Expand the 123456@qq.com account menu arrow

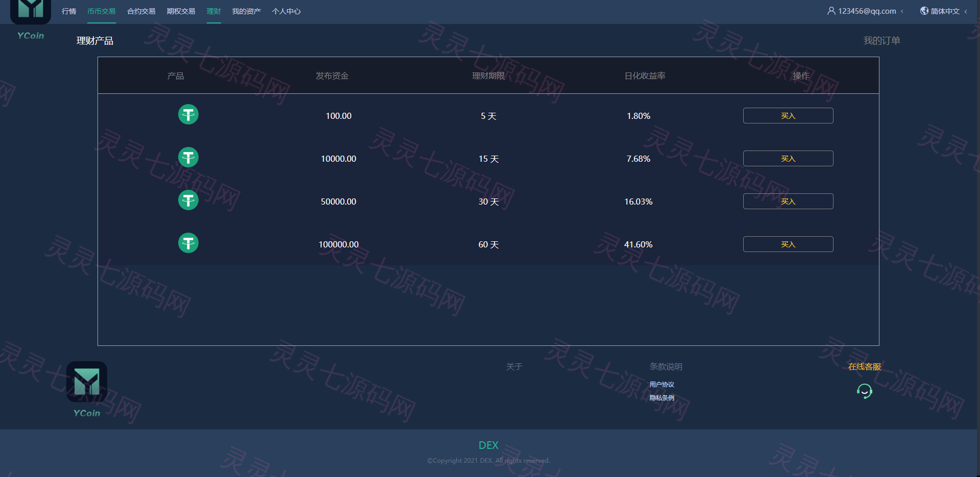coord(902,11)
